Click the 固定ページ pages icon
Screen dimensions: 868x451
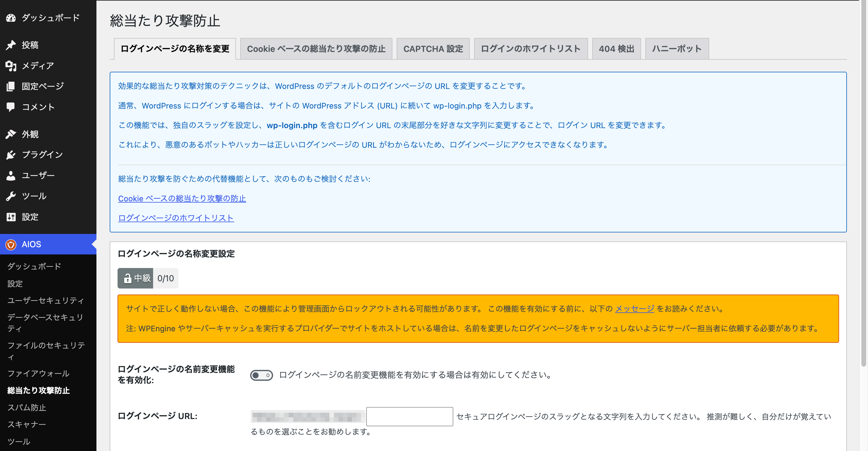pos(11,86)
